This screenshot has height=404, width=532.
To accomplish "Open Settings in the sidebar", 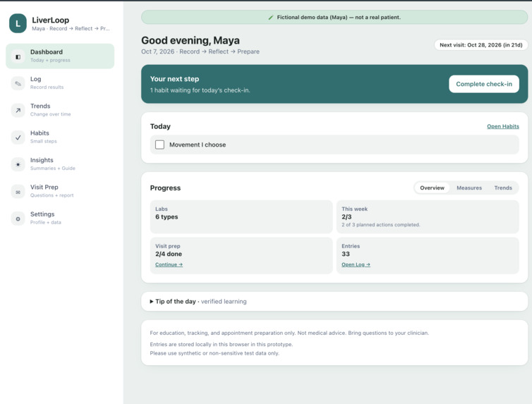I will click(60, 219).
